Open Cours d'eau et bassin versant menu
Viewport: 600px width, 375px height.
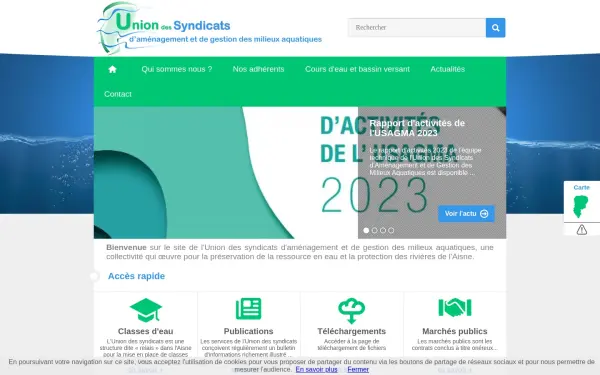357,69
